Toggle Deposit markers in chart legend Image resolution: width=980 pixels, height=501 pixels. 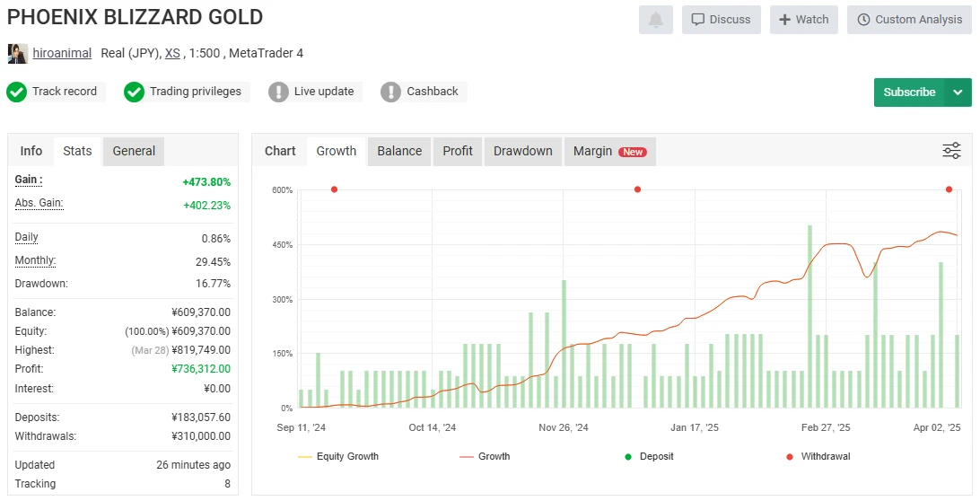[652, 456]
